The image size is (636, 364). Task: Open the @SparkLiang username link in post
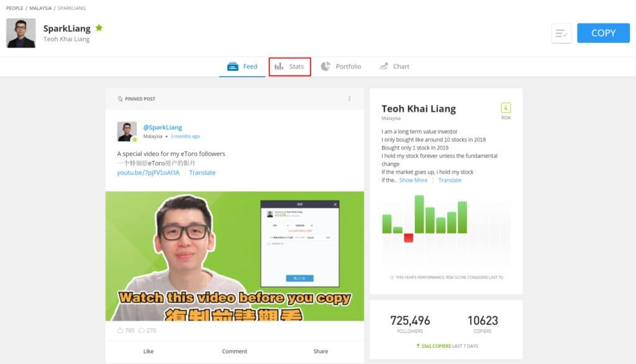click(163, 127)
